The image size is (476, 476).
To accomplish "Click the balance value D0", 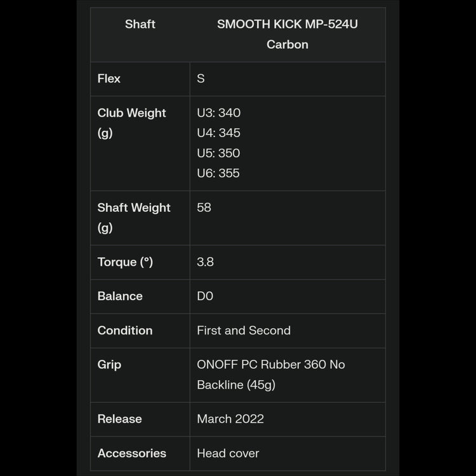I will click(205, 296).
